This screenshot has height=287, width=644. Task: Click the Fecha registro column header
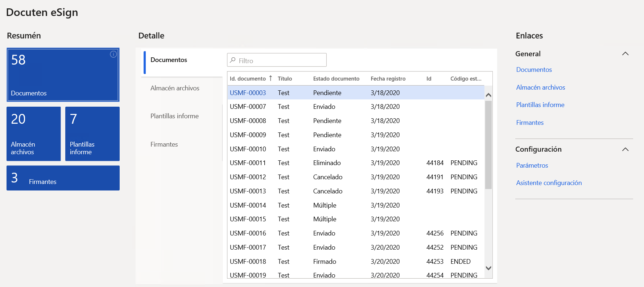[388, 78]
